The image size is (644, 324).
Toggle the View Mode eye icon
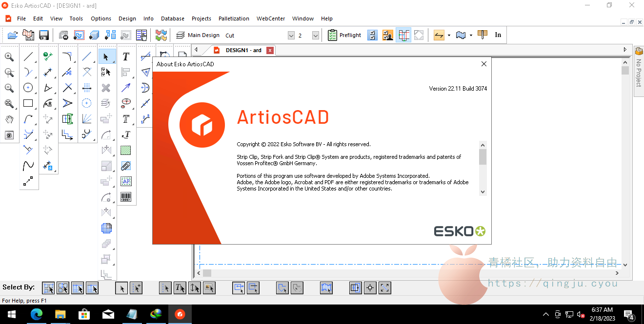click(x=9, y=135)
